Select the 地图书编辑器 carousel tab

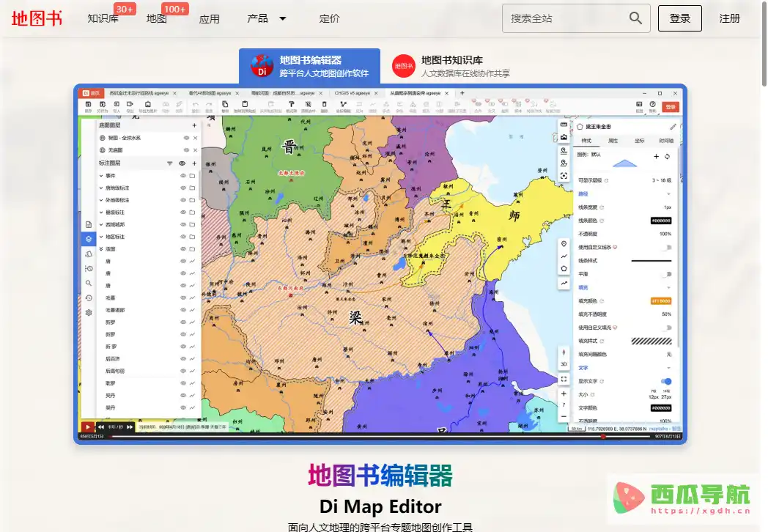[x=309, y=66]
